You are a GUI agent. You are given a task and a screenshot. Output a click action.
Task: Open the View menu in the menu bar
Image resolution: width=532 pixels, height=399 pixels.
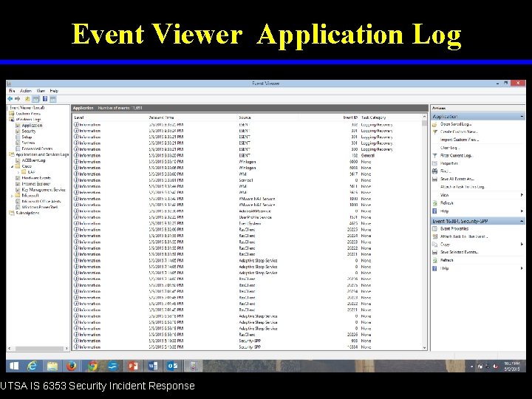[x=41, y=91]
